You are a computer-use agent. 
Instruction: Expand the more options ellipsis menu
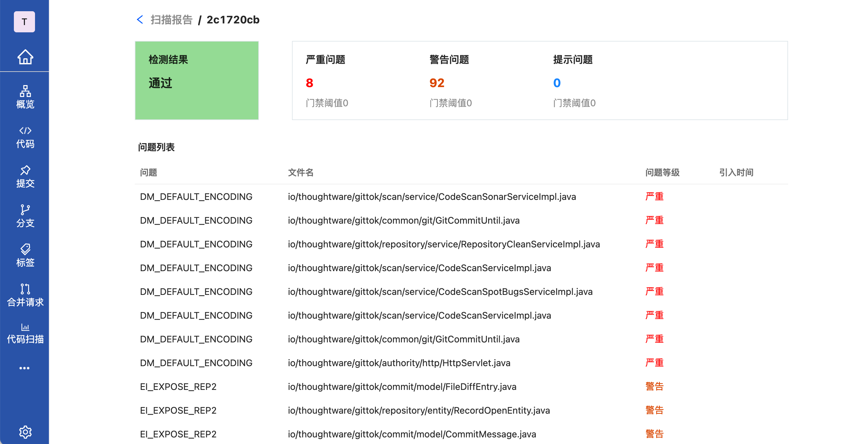(24, 368)
